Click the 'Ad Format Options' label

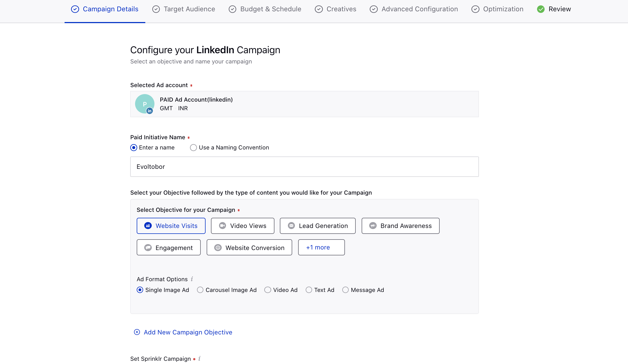coord(162,279)
